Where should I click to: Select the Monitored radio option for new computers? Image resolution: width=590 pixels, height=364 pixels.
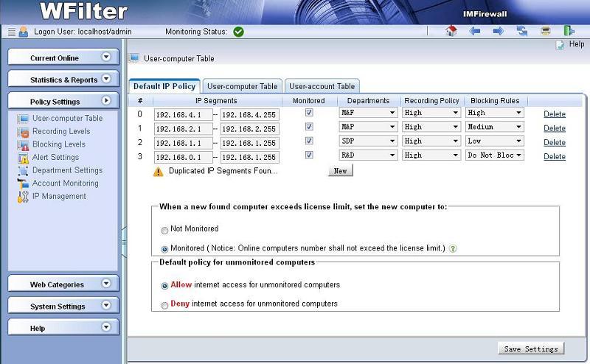tap(164, 249)
